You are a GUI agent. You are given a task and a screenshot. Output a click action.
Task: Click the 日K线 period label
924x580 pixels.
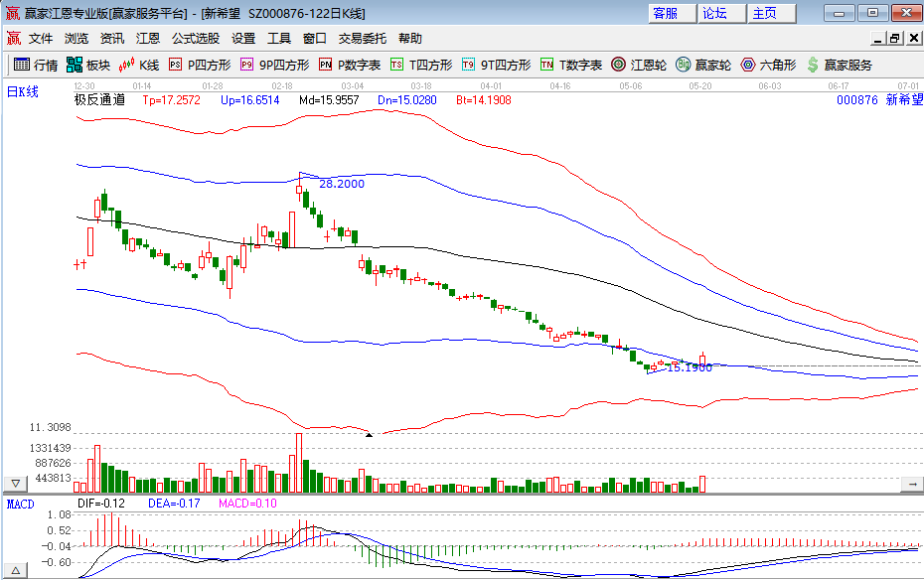(23, 92)
